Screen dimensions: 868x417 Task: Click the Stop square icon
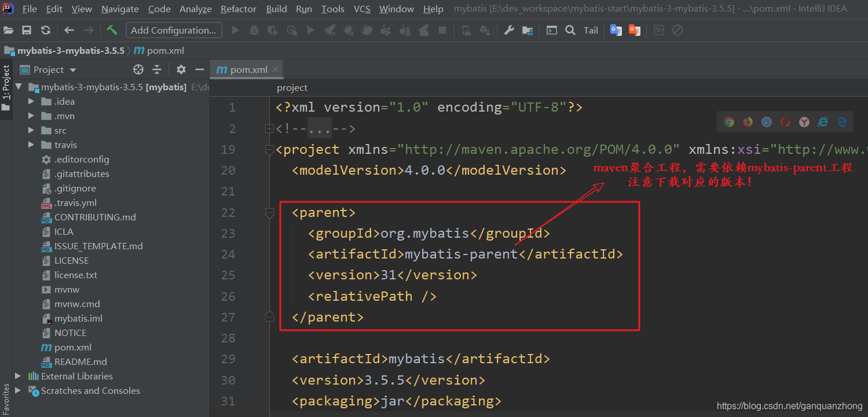pos(442,30)
